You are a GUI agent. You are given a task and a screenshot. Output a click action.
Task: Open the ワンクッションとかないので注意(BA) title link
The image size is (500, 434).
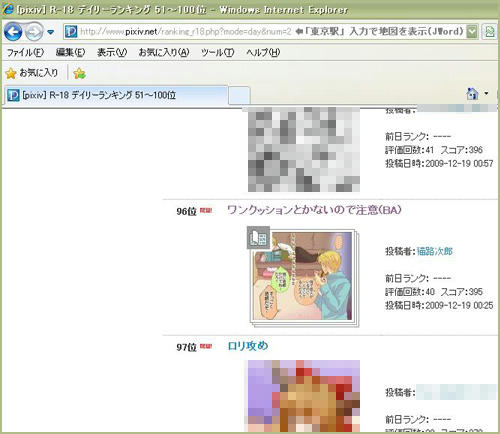coord(314,210)
